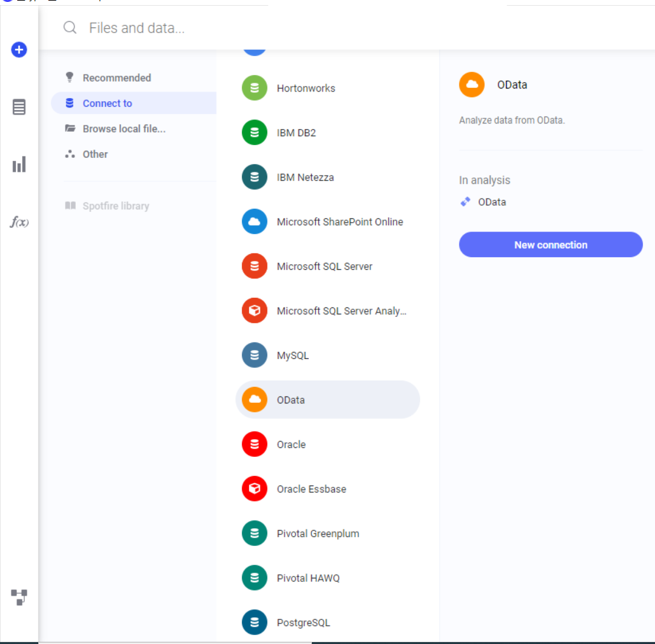This screenshot has height=644, width=655.
Task: Choose IBM Netezza connector label
Action: 306,178
